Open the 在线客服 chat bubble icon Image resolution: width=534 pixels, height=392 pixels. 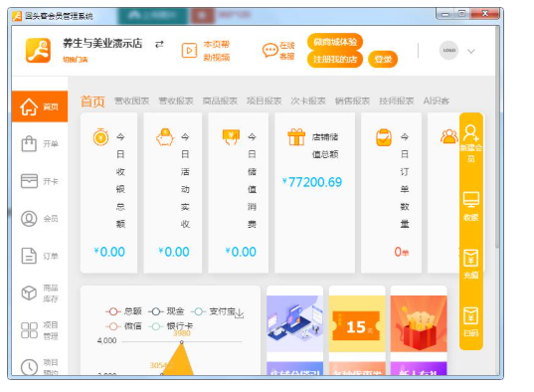(x=270, y=50)
